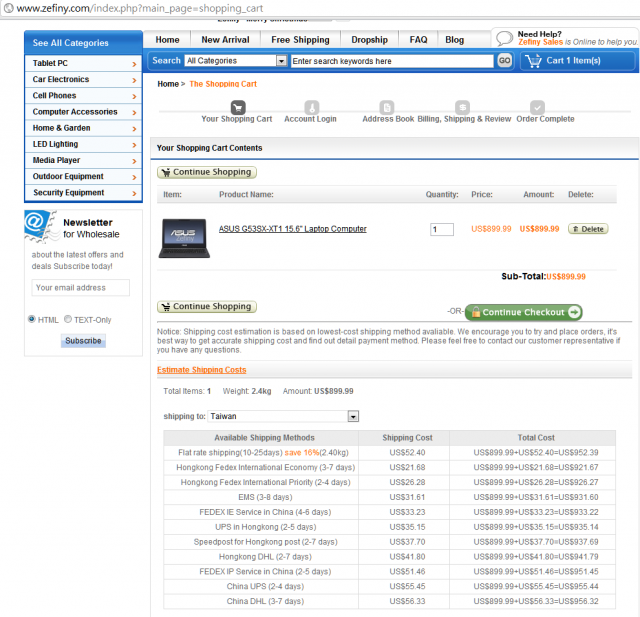640x617 pixels.
Task: Click the Flat rate shipping method row
Action: (x=389, y=453)
